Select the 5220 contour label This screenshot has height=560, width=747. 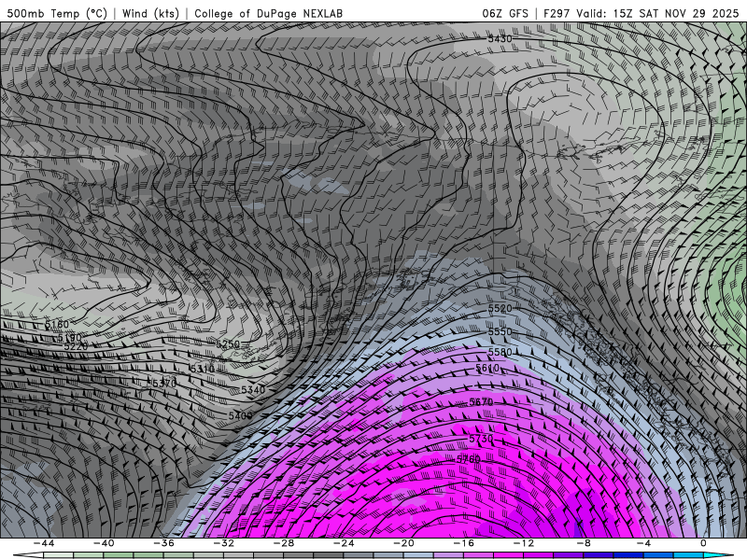click(x=76, y=346)
